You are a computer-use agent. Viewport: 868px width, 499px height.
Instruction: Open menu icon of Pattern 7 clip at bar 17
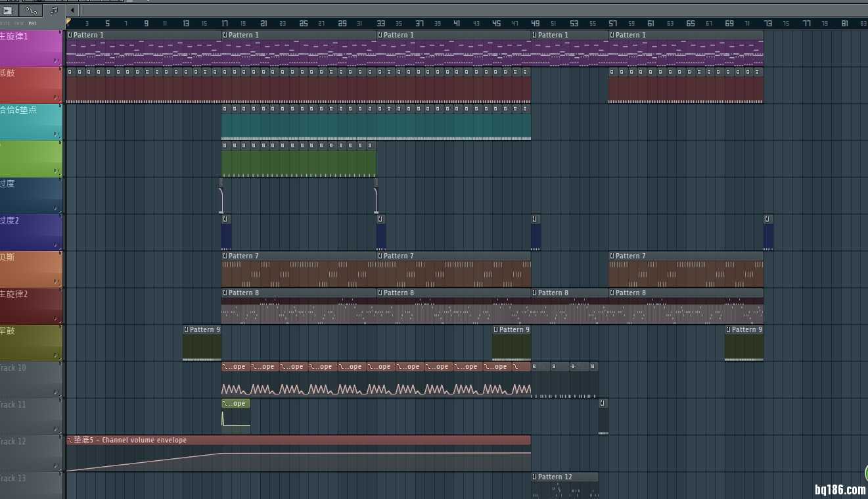(225, 256)
